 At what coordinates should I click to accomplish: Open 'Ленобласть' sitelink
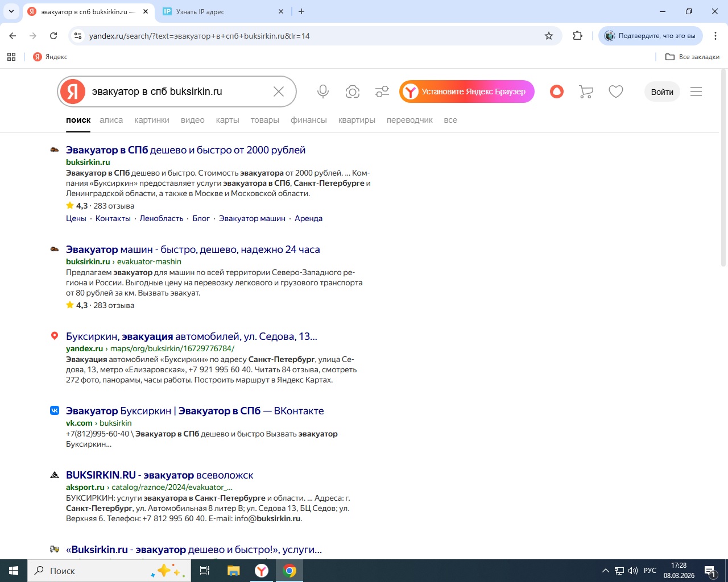point(162,218)
